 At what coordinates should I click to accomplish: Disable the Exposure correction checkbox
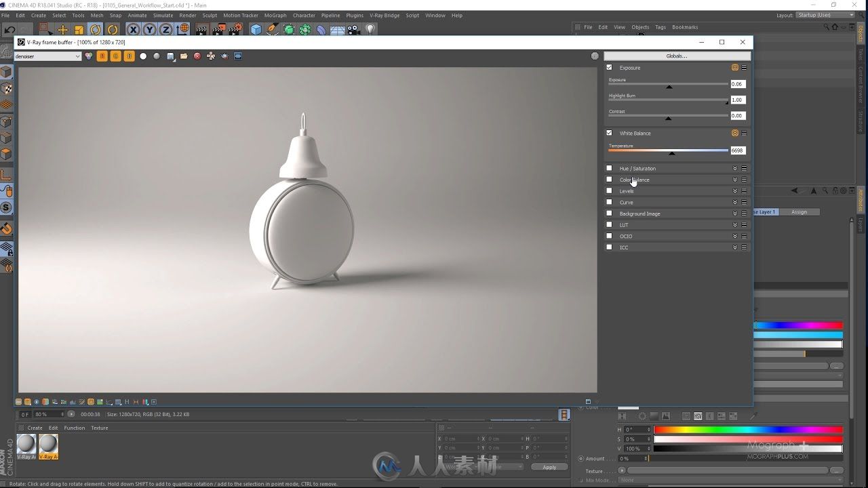pos(609,67)
